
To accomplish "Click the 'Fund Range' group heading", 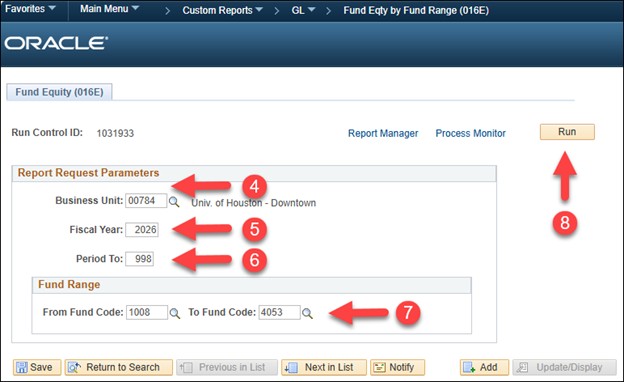I will 69,285.
